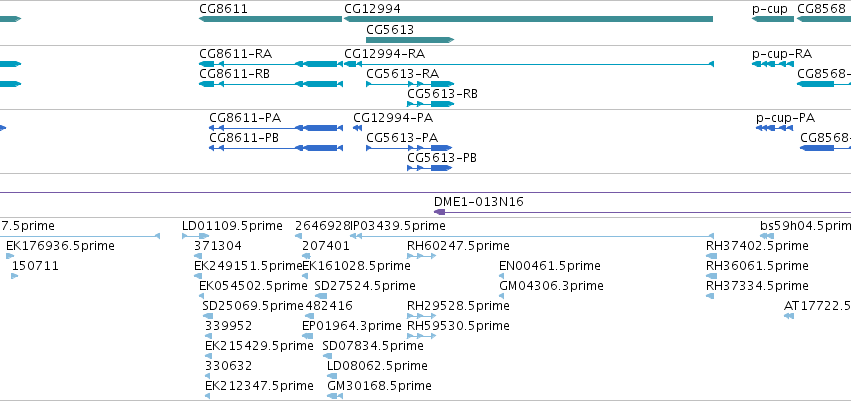Viewport: 851px width, 401px height.
Task: Select the RH60247.5prime EST feature
Action: coord(421,256)
